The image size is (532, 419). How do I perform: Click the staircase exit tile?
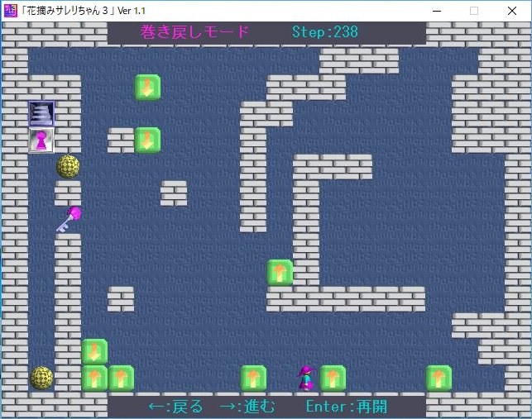click(41, 113)
